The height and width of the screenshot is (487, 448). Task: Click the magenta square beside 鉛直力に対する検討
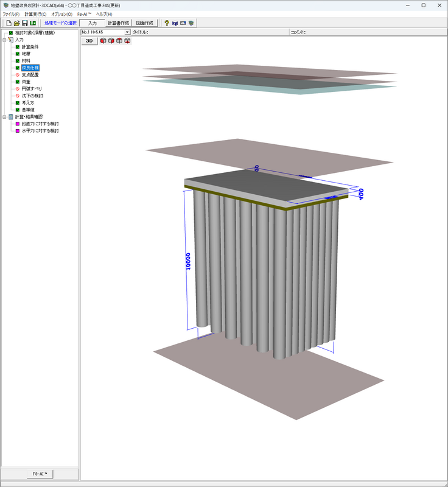(x=18, y=124)
